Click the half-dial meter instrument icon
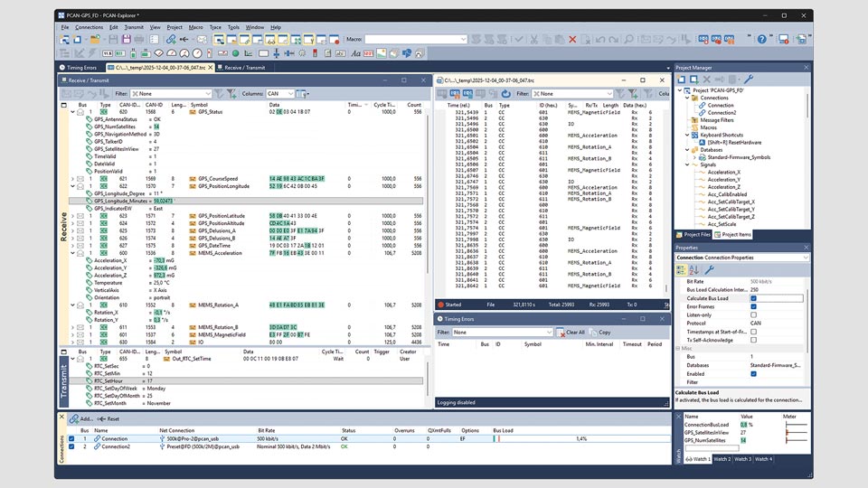Image resolution: width=868 pixels, height=488 pixels. coord(172,53)
